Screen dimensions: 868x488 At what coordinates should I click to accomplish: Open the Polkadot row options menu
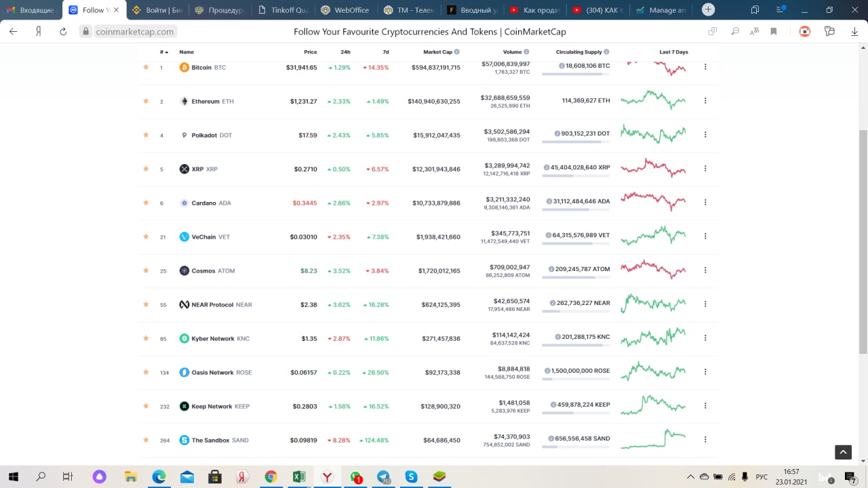[x=705, y=135]
